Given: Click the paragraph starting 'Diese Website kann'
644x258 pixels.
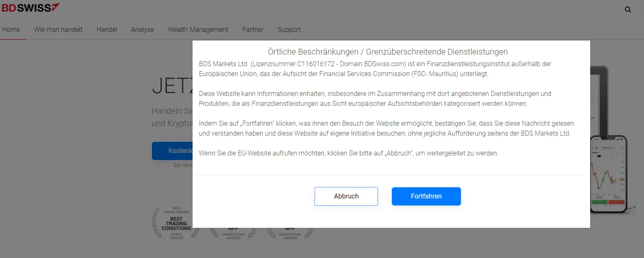Looking at the screenshot, I should pos(375,98).
